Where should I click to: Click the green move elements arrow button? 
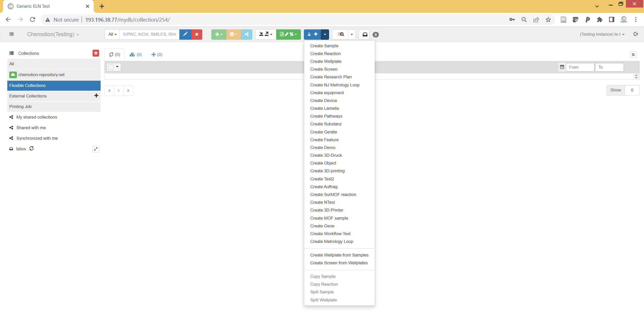click(218, 34)
